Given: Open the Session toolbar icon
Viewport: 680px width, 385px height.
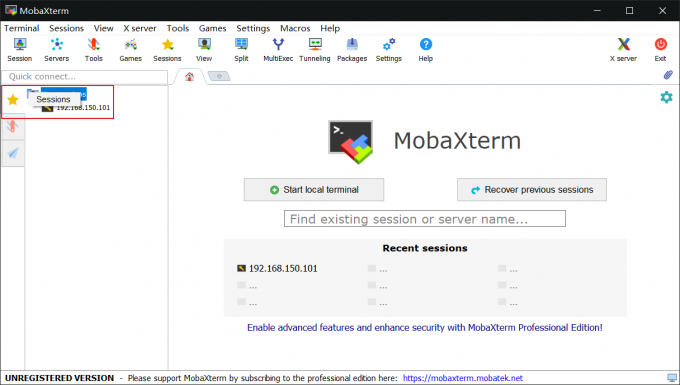Looking at the screenshot, I should [20, 50].
